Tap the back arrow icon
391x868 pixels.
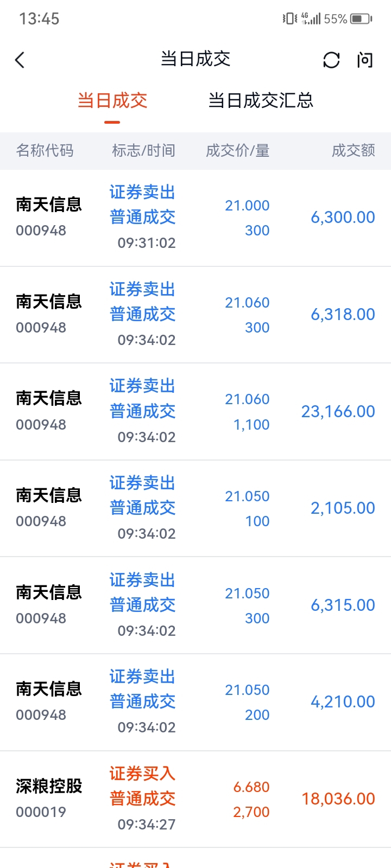20,60
